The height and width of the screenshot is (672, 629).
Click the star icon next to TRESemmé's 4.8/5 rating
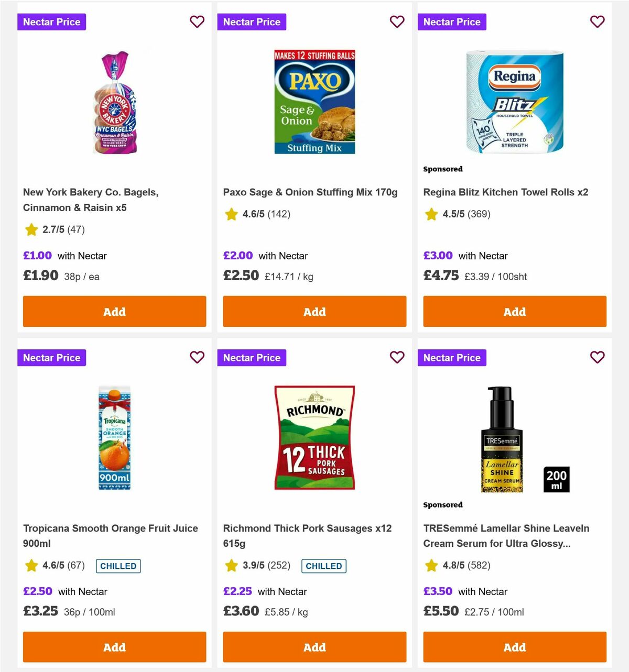pyautogui.click(x=431, y=566)
